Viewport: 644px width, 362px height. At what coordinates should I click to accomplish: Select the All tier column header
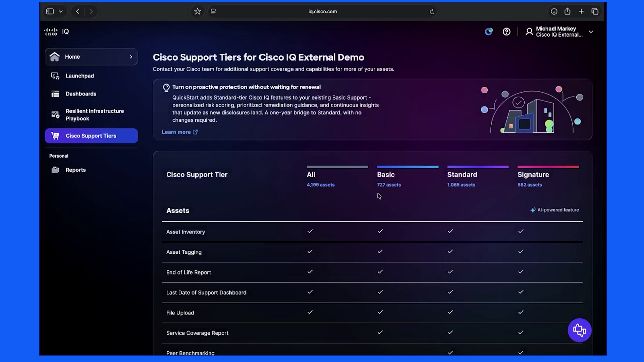[311, 175]
